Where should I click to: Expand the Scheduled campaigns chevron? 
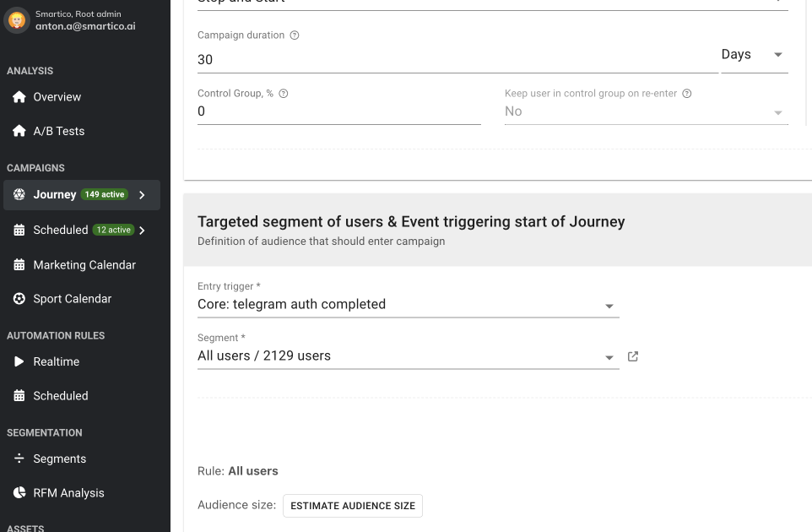click(142, 230)
